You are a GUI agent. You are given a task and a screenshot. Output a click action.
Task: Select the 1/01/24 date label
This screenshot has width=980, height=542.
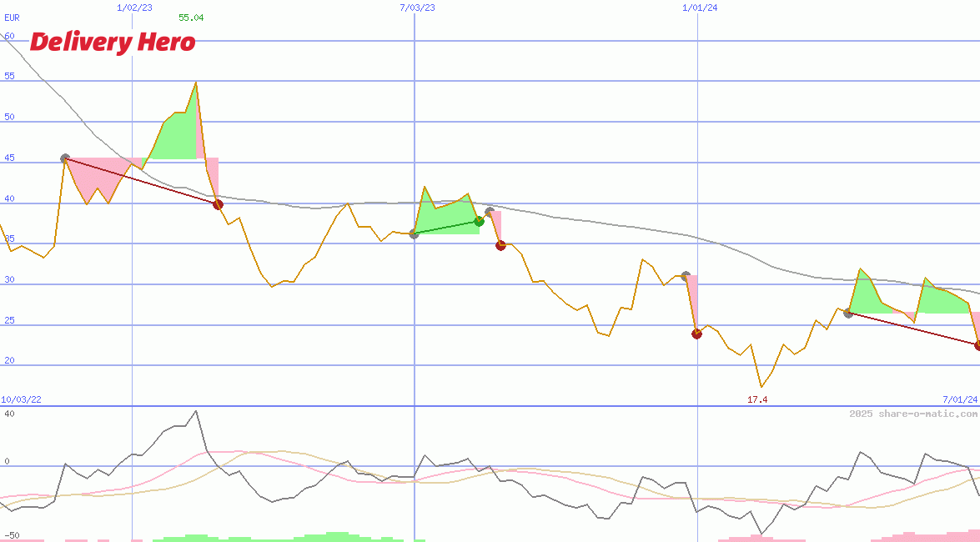tap(700, 8)
